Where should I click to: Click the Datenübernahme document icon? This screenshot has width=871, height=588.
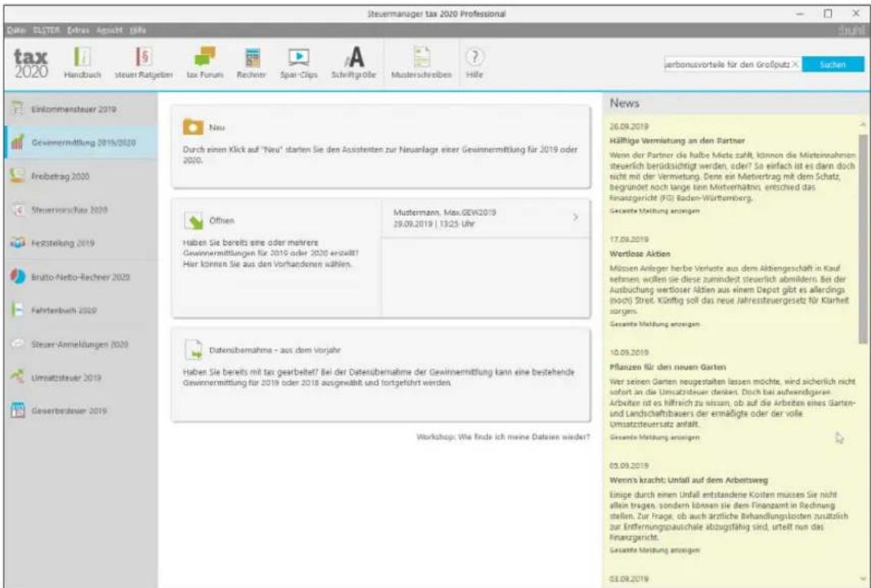(193, 351)
